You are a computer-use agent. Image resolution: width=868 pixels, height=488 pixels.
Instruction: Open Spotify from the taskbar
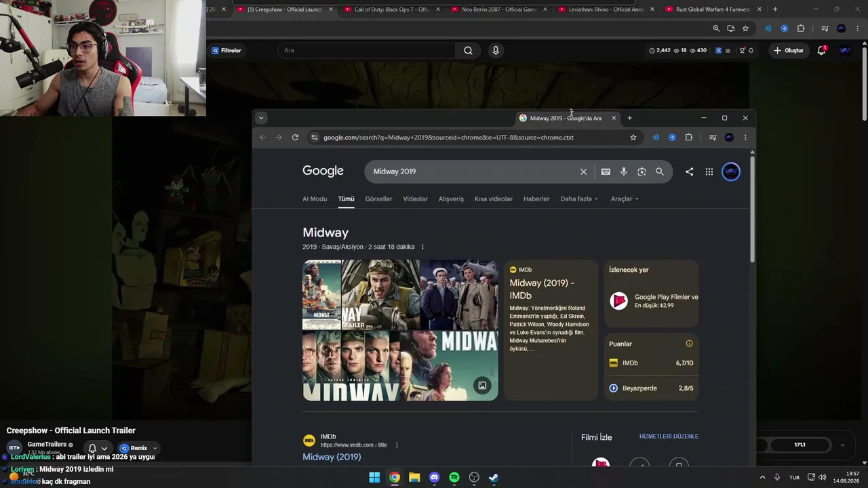point(454,477)
